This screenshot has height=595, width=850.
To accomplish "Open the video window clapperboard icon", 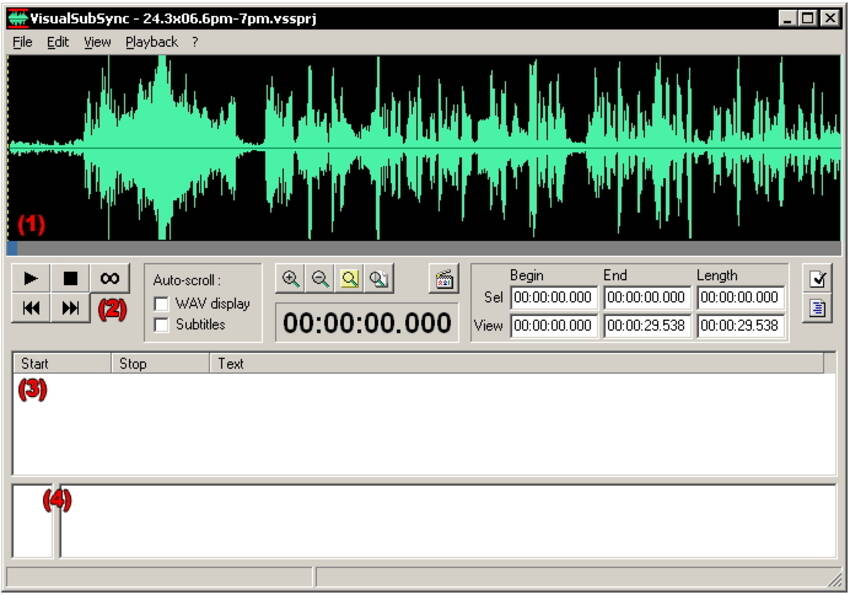I will (443, 280).
